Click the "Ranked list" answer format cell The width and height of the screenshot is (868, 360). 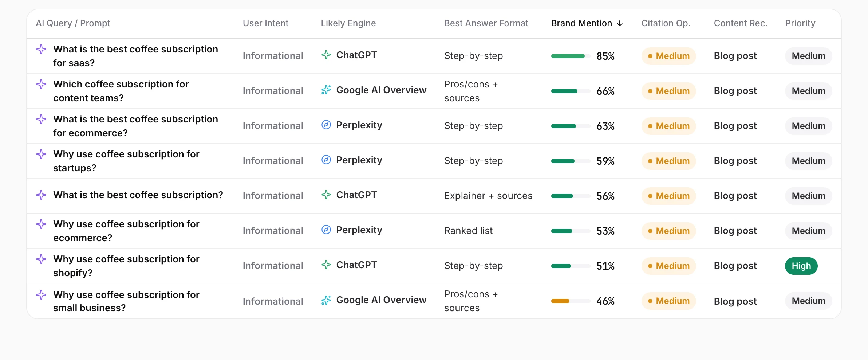pyautogui.click(x=468, y=231)
